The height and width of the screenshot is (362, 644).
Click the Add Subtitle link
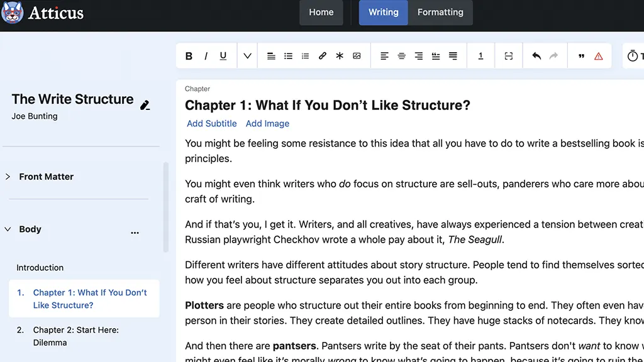coord(212,124)
